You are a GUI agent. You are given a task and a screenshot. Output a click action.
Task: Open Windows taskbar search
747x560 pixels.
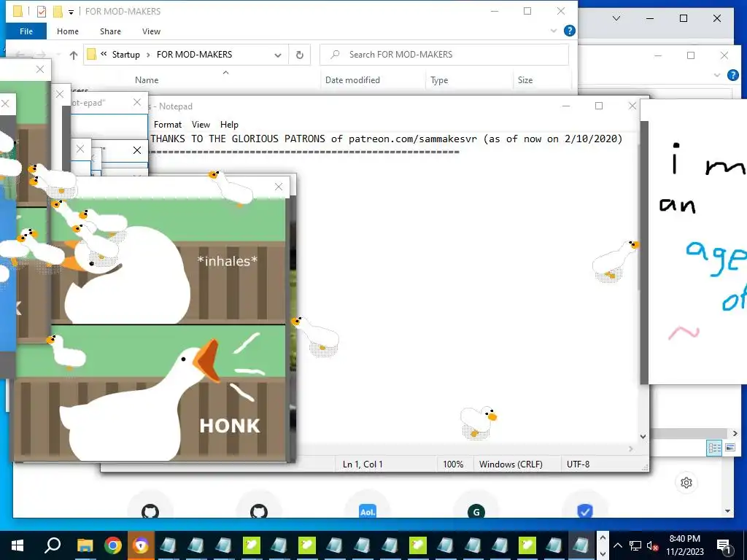tap(53, 545)
